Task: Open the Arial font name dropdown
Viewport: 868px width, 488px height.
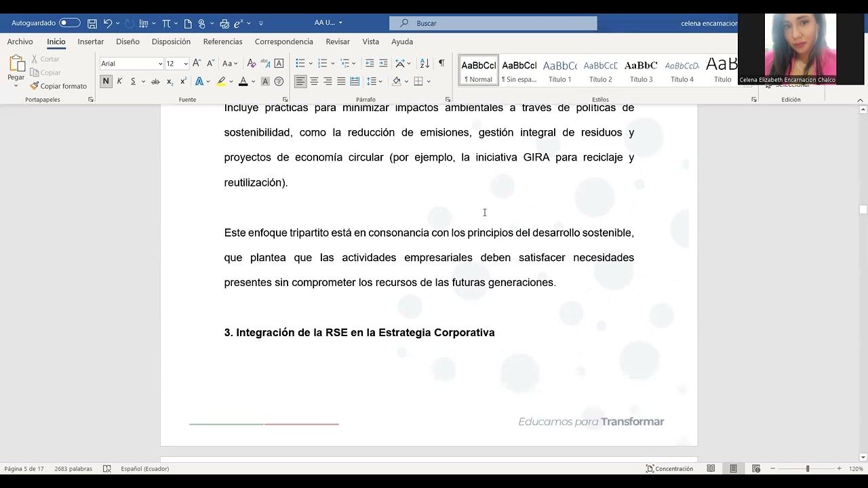Action: click(x=161, y=64)
